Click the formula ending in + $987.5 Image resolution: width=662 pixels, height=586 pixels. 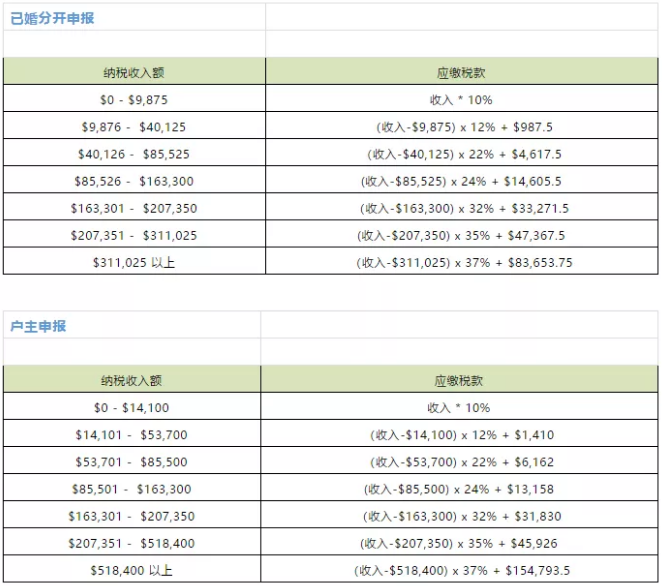[460, 127]
